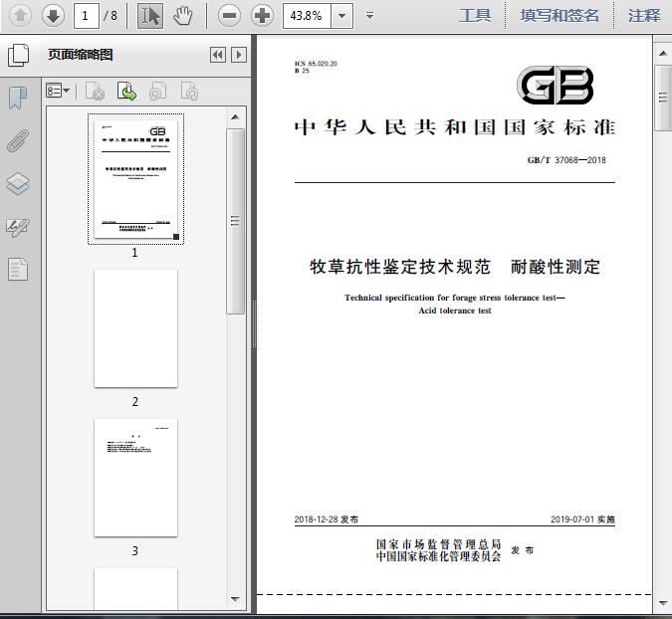Select page 2 thumbnail
The width and height of the screenshot is (672, 619).
click(x=135, y=328)
